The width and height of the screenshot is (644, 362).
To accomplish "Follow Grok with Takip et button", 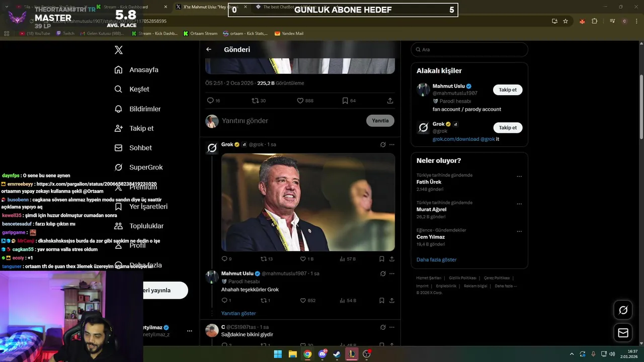I will tap(508, 128).
